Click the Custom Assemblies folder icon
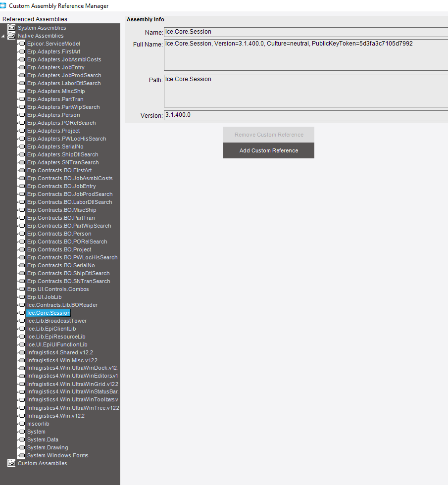 coord(11,463)
